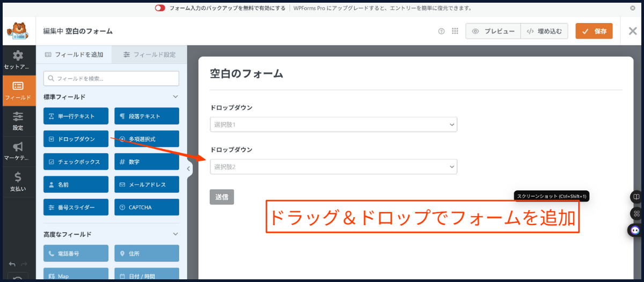Screen dimensions: 644x282
Task: Open the Settings sliders icon in sidebar
Action: 18,121
